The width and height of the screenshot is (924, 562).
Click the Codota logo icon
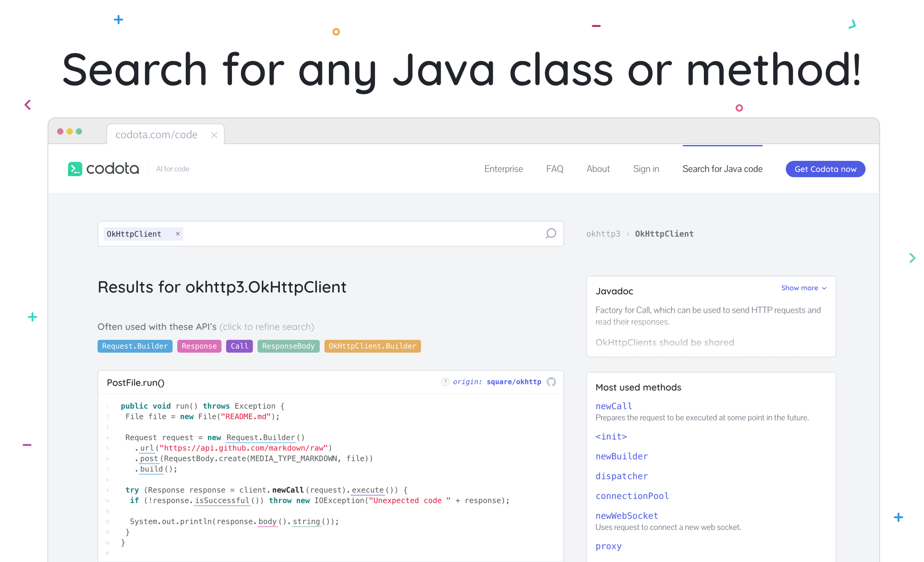tap(75, 169)
